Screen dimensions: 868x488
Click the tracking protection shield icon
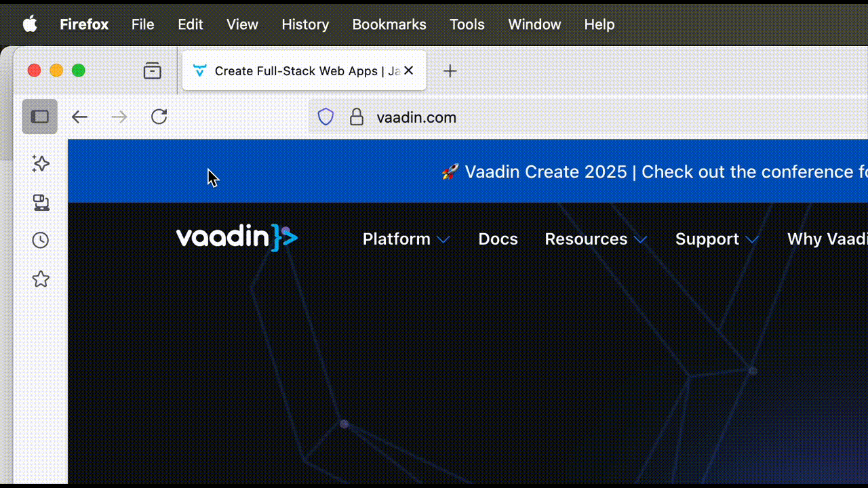(x=326, y=117)
